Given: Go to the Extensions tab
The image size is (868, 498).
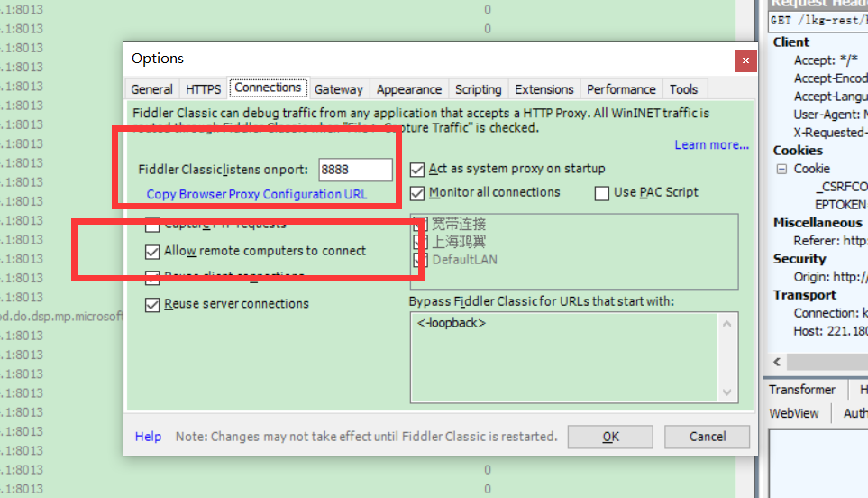Looking at the screenshot, I should click(x=544, y=89).
